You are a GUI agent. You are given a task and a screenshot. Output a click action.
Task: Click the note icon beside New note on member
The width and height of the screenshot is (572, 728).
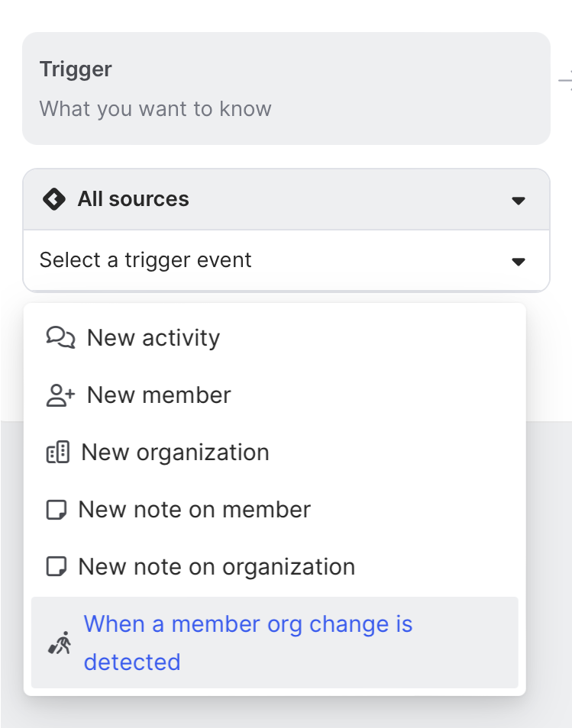point(56,510)
